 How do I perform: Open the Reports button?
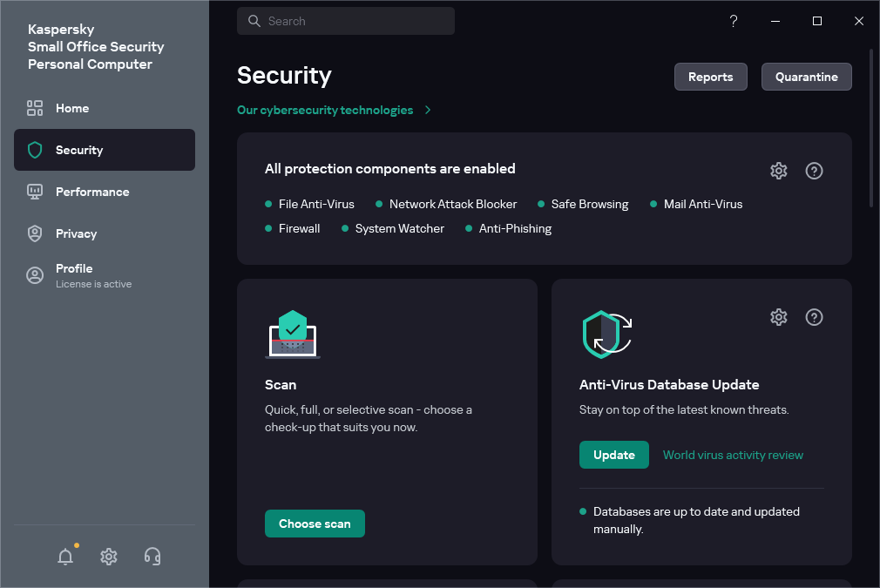click(x=710, y=77)
